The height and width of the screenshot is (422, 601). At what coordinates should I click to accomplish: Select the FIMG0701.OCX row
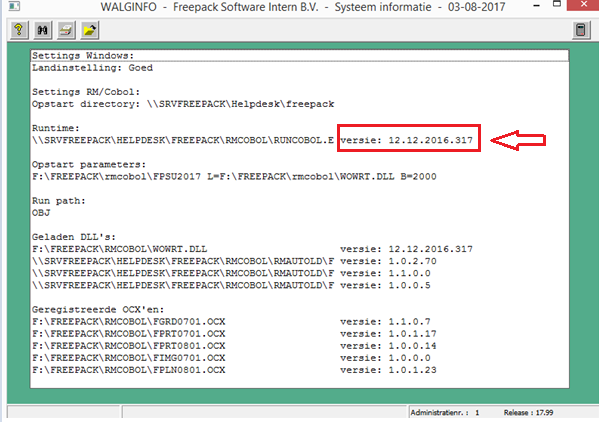[231, 358]
